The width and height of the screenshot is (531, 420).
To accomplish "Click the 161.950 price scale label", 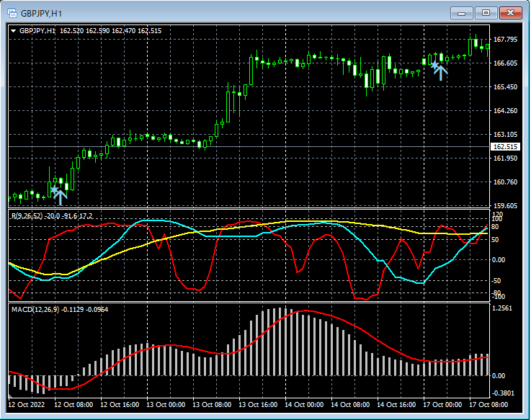I will click(x=505, y=158).
